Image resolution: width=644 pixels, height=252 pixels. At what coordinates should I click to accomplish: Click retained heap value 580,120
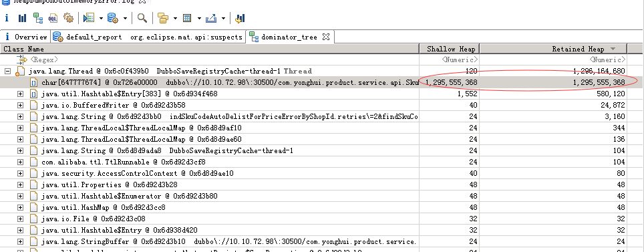611,94
